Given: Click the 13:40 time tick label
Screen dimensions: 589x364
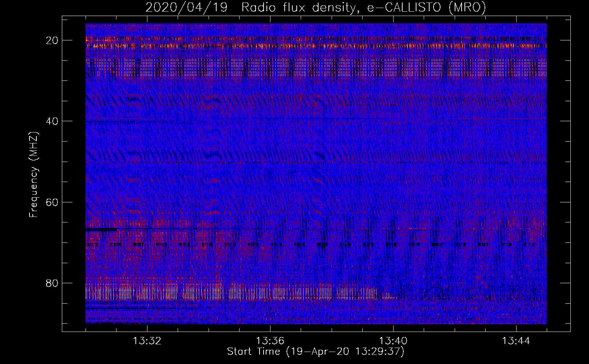Looking at the screenshot, I should [x=393, y=341].
